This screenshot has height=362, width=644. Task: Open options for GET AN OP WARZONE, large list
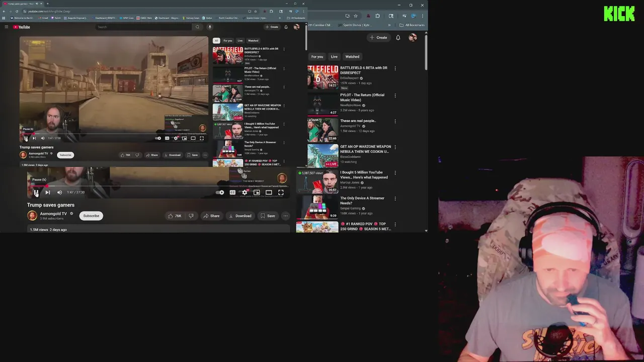pyautogui.click(x=395, y=147)
